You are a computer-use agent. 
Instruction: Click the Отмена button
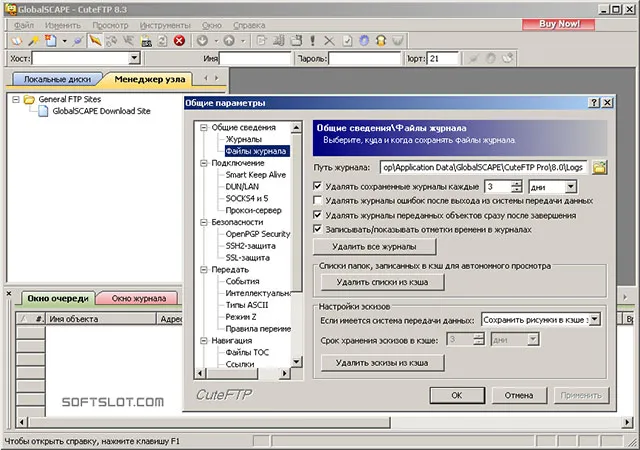[x=519, y=395]
